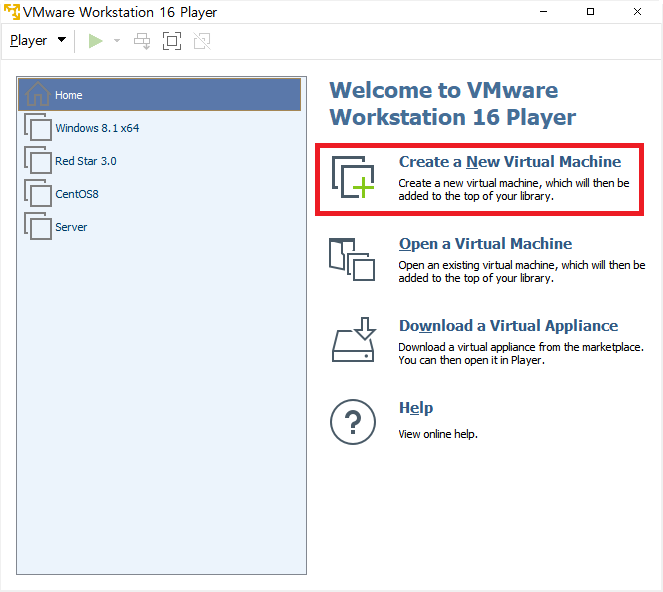Screen dimensions: 663x592
Task: Click 'View online help.' text
Action: pyautogui.click(x=438, y=434)
